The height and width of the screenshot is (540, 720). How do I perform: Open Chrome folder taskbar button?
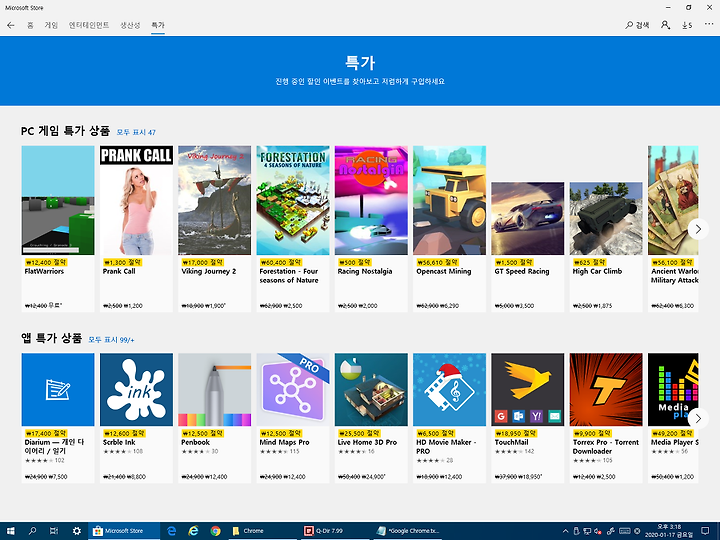pyautogui.click(x=262, y=531)
